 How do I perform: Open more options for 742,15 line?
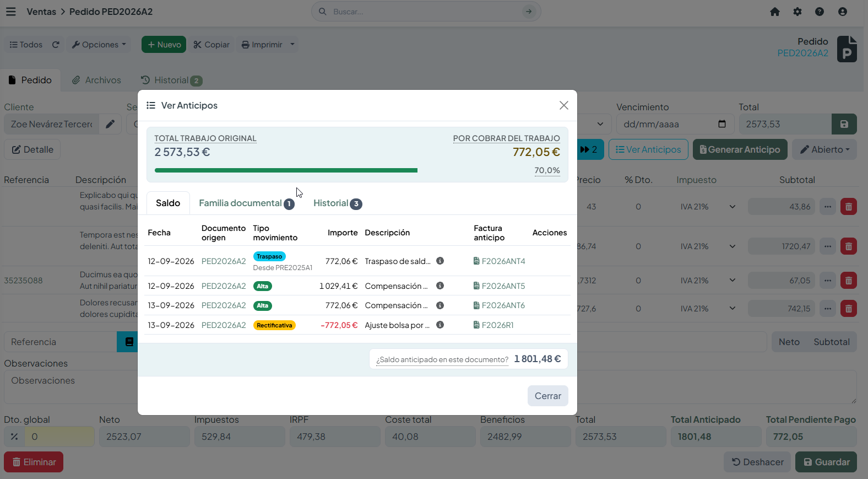pyautogui.click(x=828, y=309)
